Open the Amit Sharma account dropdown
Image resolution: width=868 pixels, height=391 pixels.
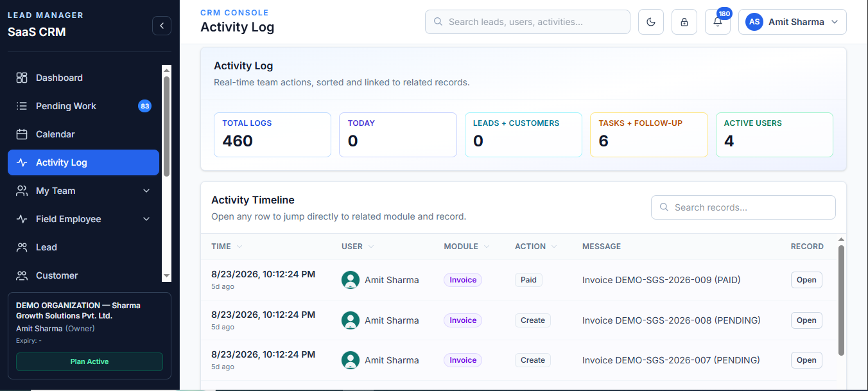[792, 22]
